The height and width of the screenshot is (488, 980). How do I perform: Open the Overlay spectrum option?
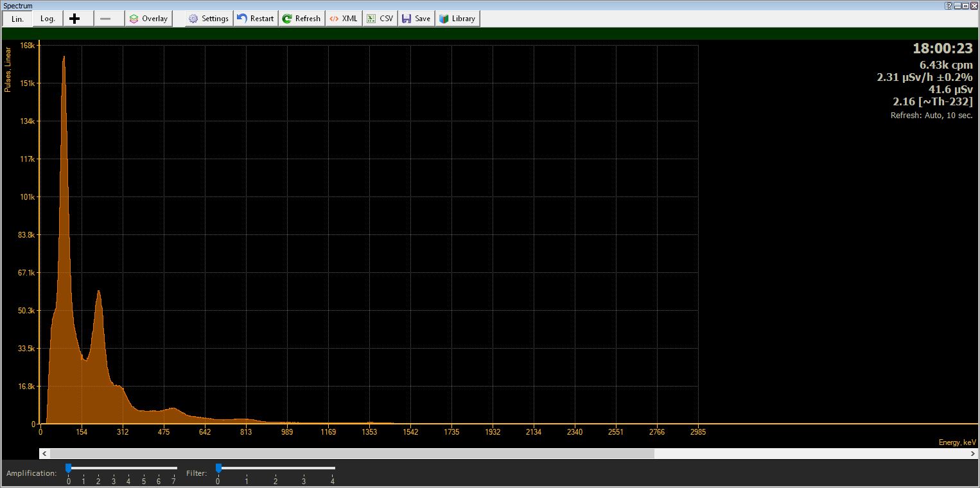[x=148, y=19]
